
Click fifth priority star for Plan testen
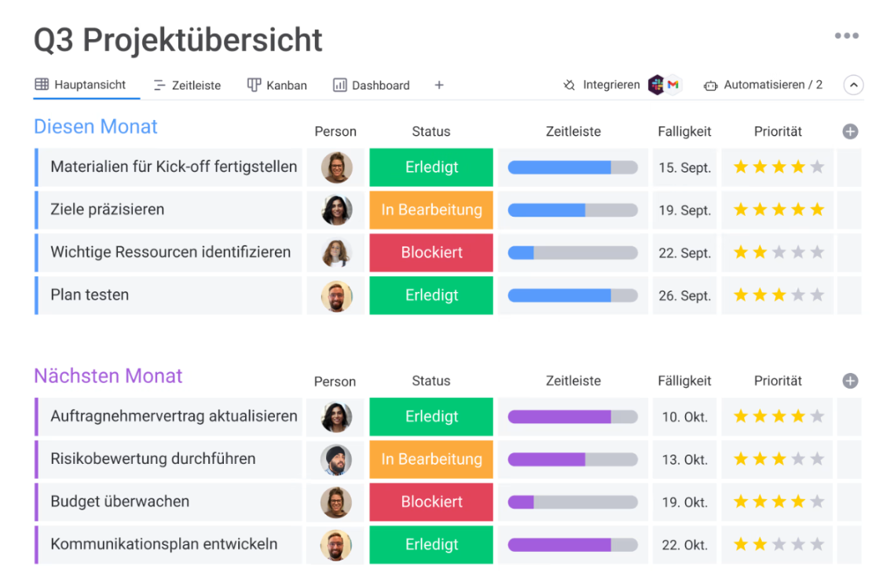pyautogui.click(x=817, y=295)
